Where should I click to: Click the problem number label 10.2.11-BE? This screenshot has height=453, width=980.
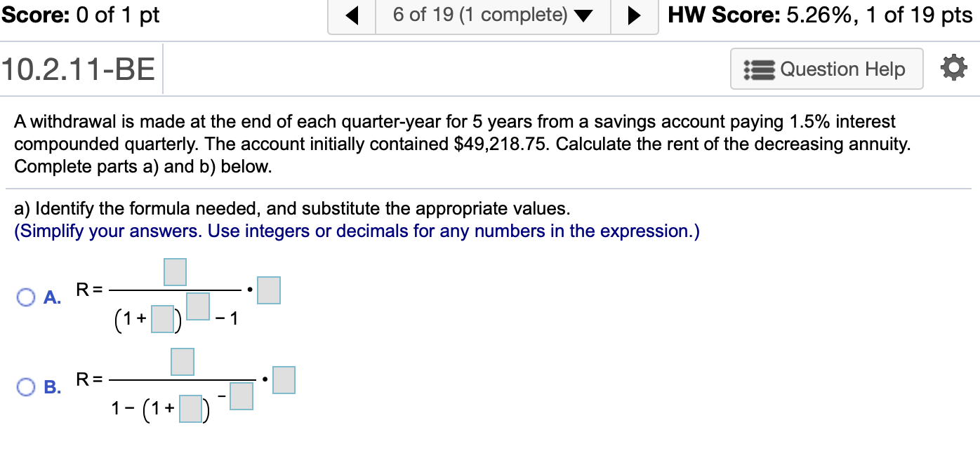click(x=77, y=68)
